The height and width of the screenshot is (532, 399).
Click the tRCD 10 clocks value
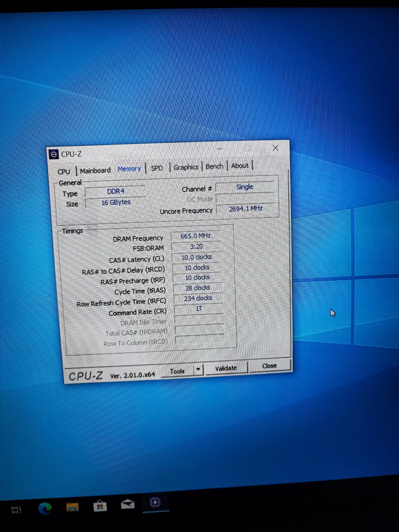click(197, 267)
